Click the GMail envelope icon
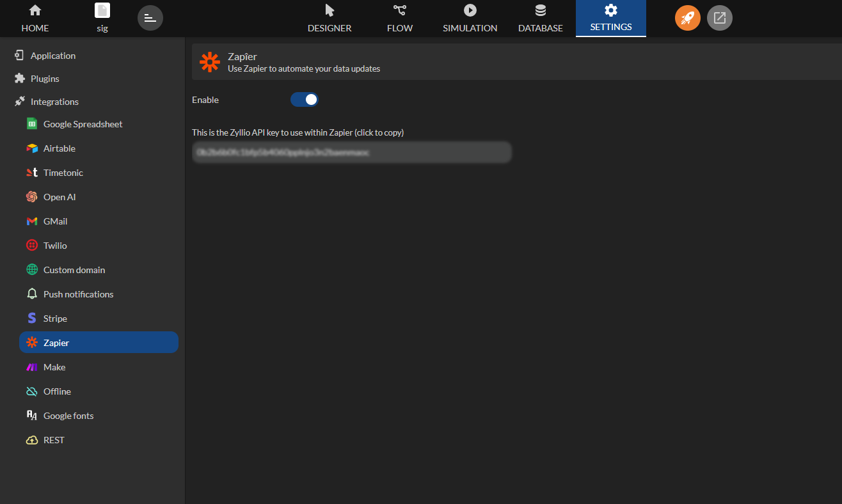Viewport: 842px width, 504px height. click(32, 221)
